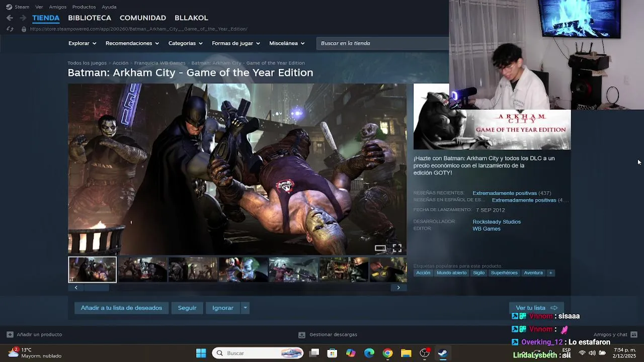The width and height of the screenshot is (644, 362).
Task: Open recent reviews Extremadamente positivas (437)
Action: 512,193
